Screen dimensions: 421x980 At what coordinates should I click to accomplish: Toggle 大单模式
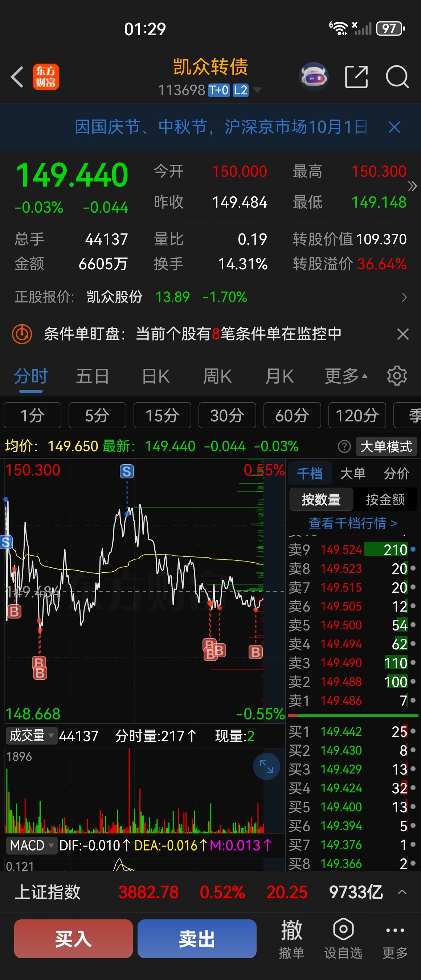pyautogui.click(x=387, y=446)
